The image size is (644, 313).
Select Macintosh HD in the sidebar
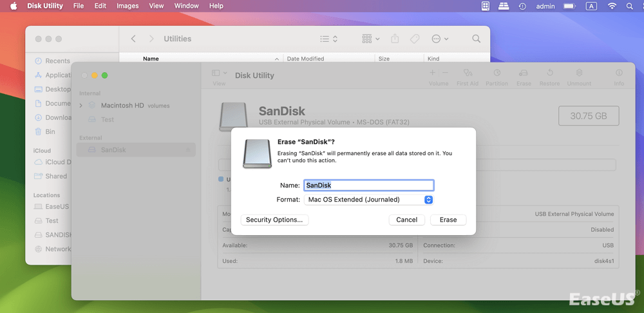[x=122, y=106]
